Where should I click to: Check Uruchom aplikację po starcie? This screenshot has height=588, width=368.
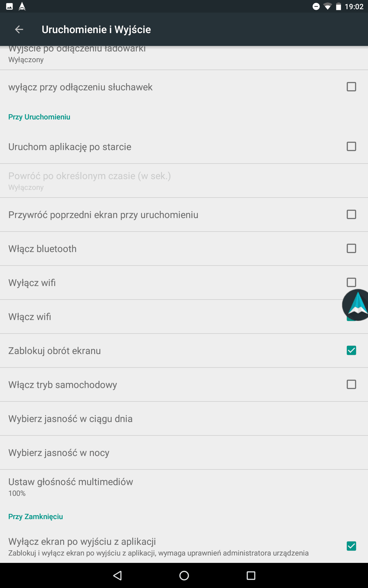[x=351, y=146]
